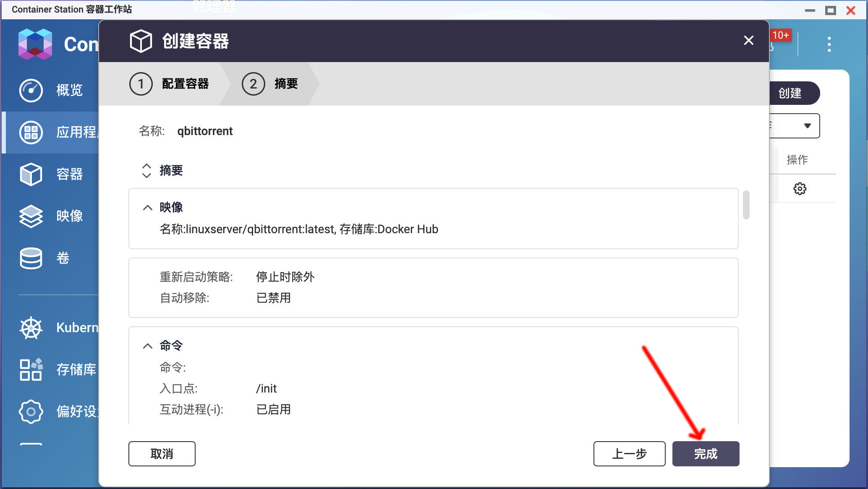Screen dimensions: 868x489
Task: Open the three-dot more options menu
Action: click(x=829, y=44)
